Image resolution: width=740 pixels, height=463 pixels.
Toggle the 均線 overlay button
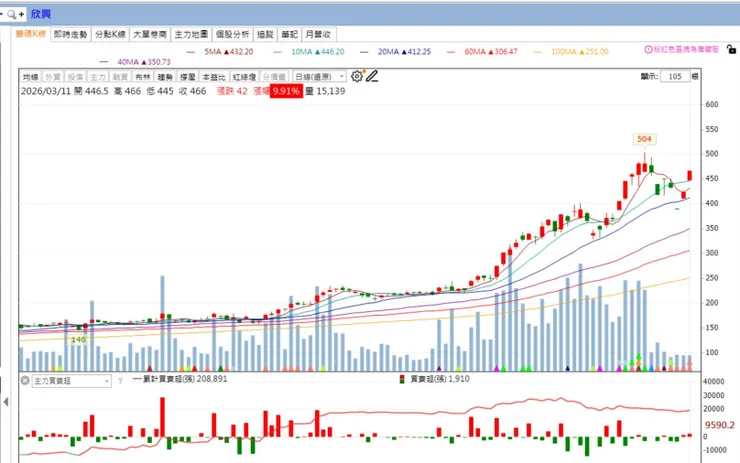pos(31,76)
